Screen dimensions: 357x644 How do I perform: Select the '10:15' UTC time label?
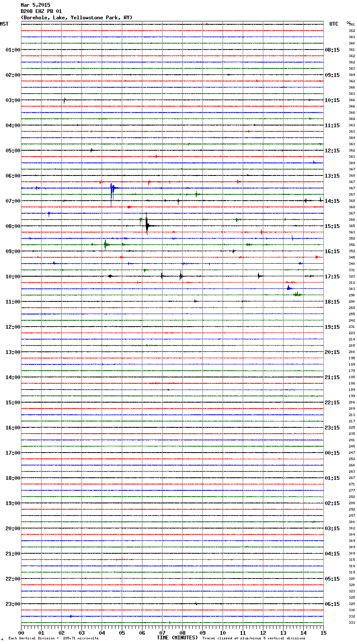coord(332,100)
